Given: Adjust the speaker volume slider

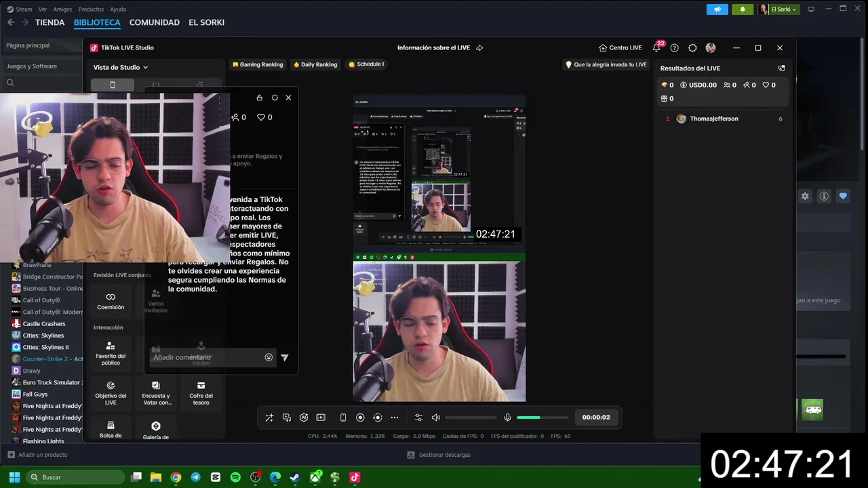Looking at the screenshot, I should 471,418.
